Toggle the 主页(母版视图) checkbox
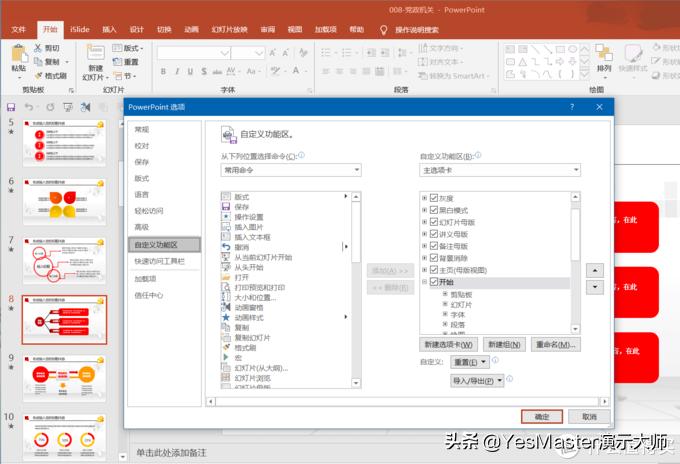Viewport: 680px width, 464px height. point(434,270)
